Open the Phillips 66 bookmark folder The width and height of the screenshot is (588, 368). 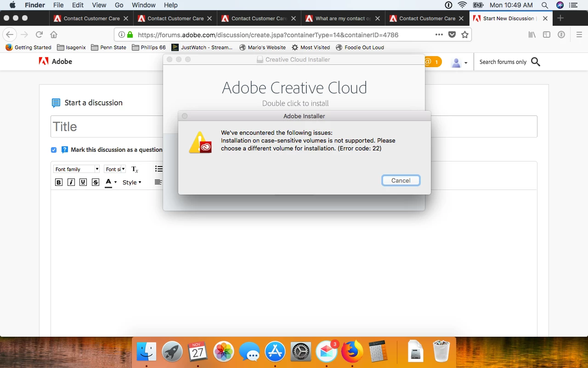[148, 47]
